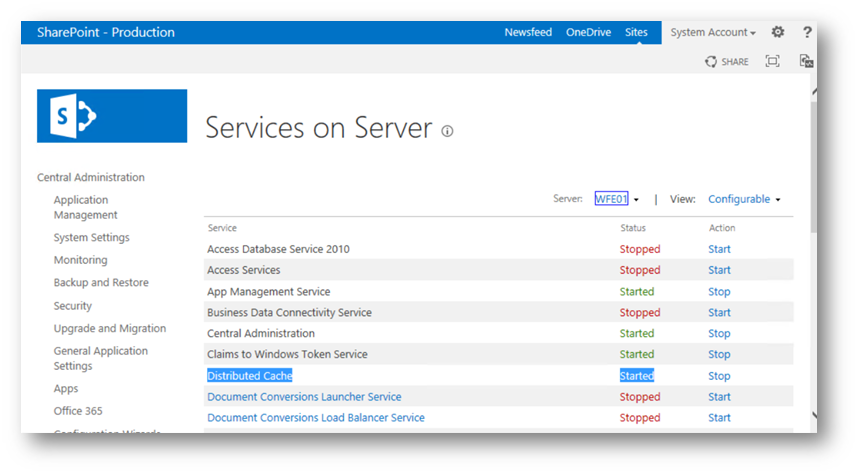Click the help question mark icon
Image resolution: width=859 pixels, height=475 pixels.
point(807,32)
